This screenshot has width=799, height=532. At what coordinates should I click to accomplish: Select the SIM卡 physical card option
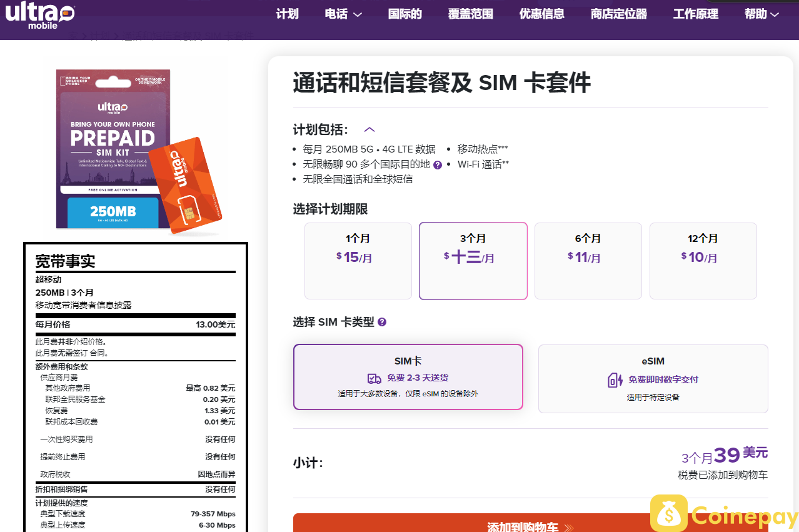[408, 377]
